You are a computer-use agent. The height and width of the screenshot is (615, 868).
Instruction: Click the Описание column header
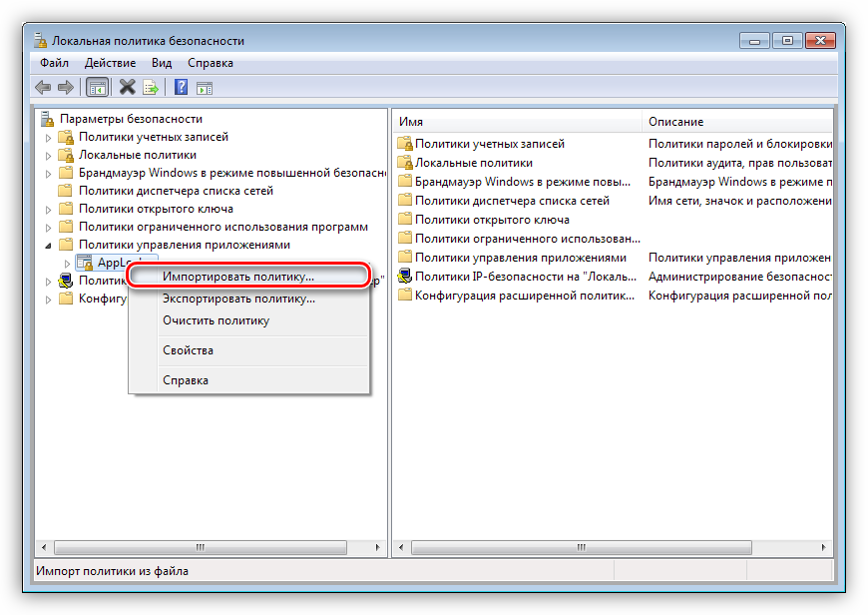coord(738,122)
